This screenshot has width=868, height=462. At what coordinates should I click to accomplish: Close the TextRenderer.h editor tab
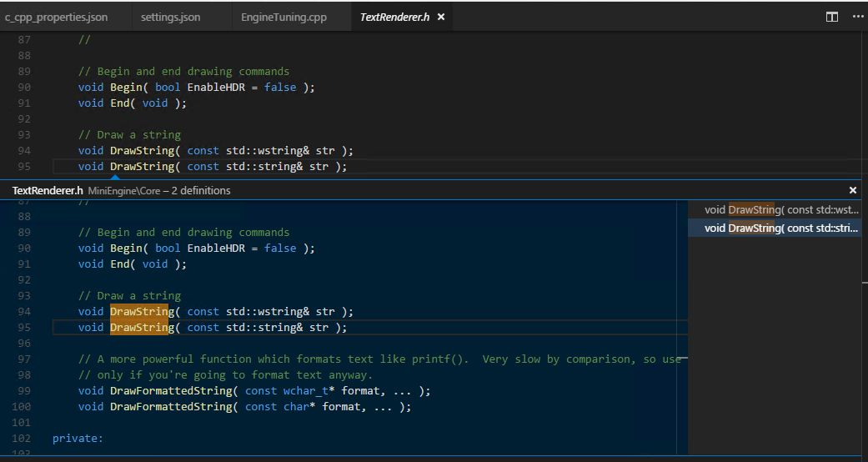tap(441, 17)
